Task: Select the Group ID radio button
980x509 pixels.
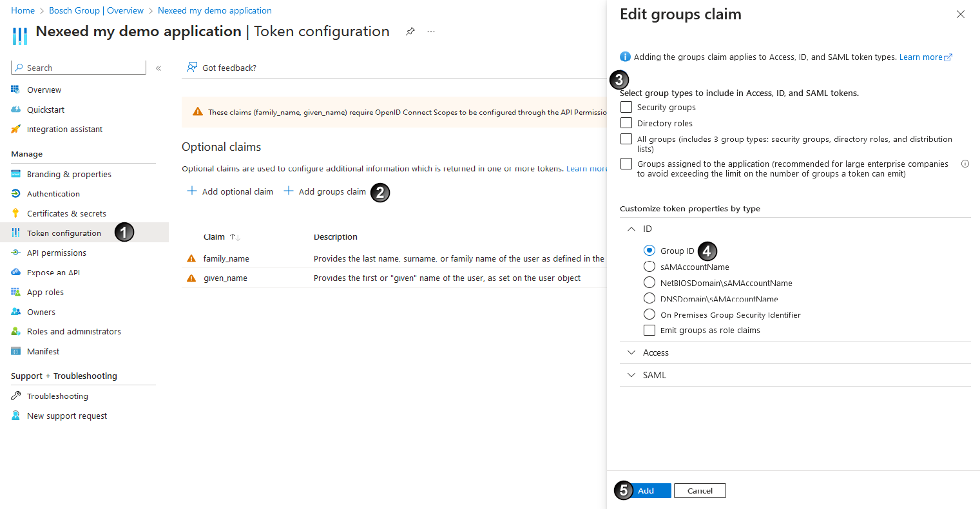Action: [x=649, y=250]
